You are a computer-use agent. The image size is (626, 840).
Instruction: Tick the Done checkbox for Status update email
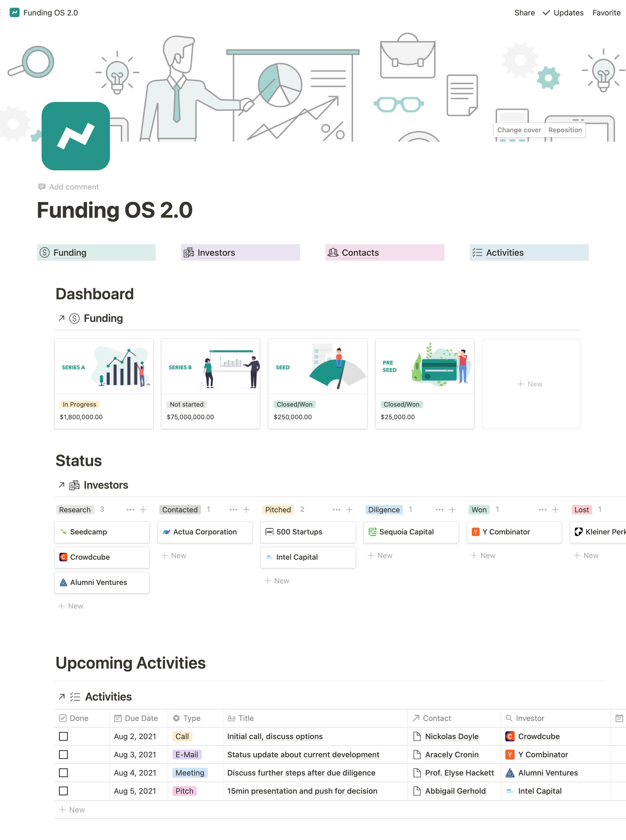pyautogui.click(x=63, y=754)
